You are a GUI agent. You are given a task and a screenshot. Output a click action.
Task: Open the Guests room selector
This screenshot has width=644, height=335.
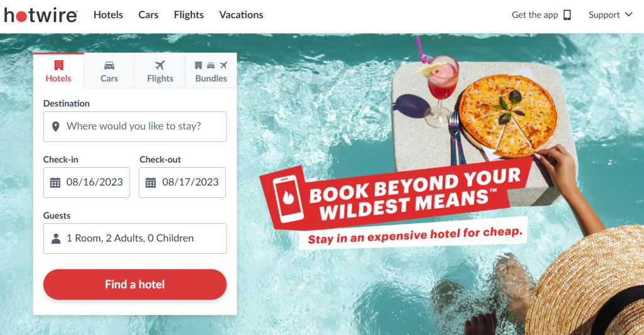coord(135,238)
